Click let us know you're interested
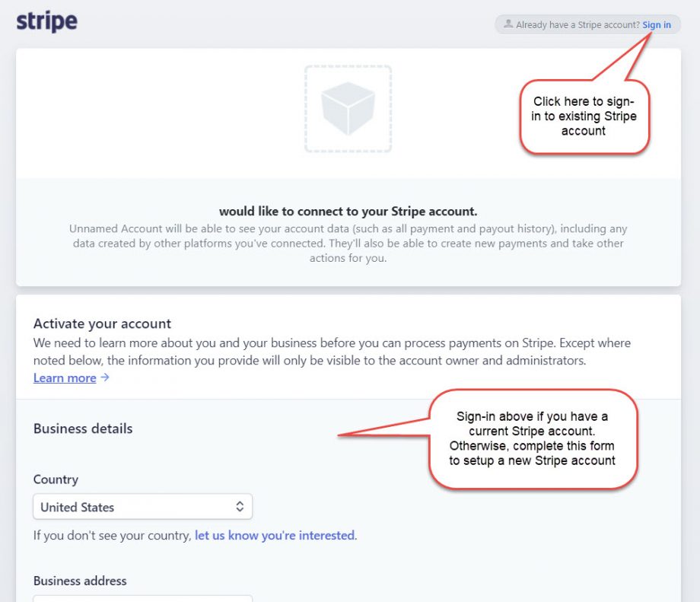700x602 pixels. pyautogui.click(x=274, y=535)
